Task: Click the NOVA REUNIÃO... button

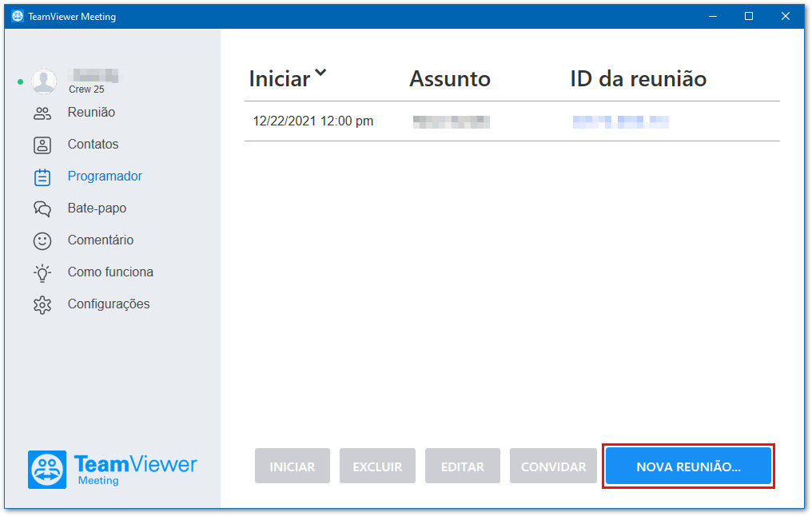Action: (688, 466)
